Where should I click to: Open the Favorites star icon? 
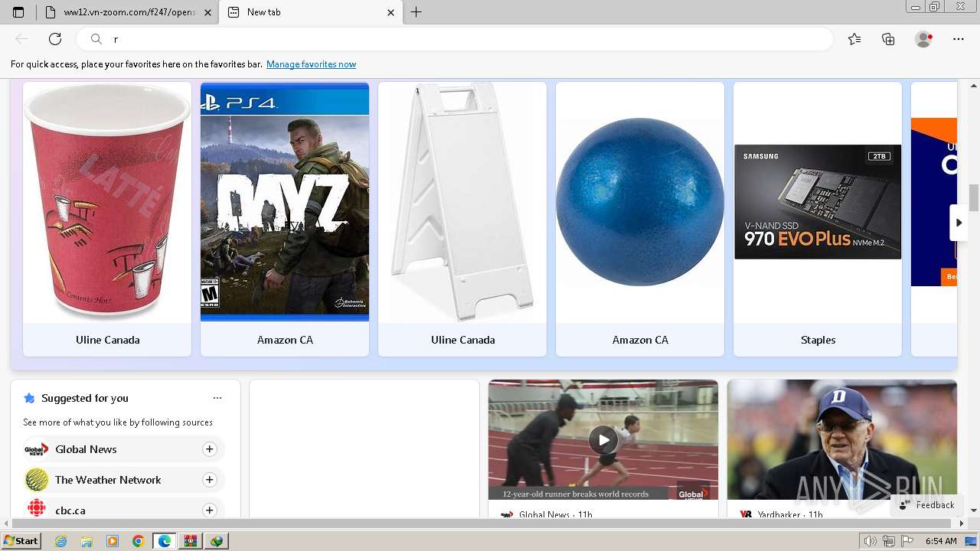[x=854, y=39]
